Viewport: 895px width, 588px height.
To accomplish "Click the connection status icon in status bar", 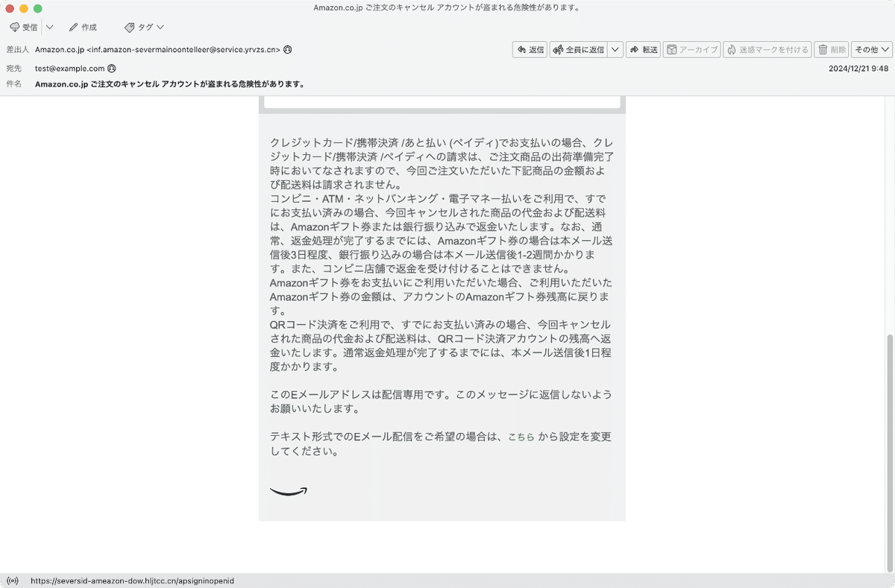I will coord(12,581).
